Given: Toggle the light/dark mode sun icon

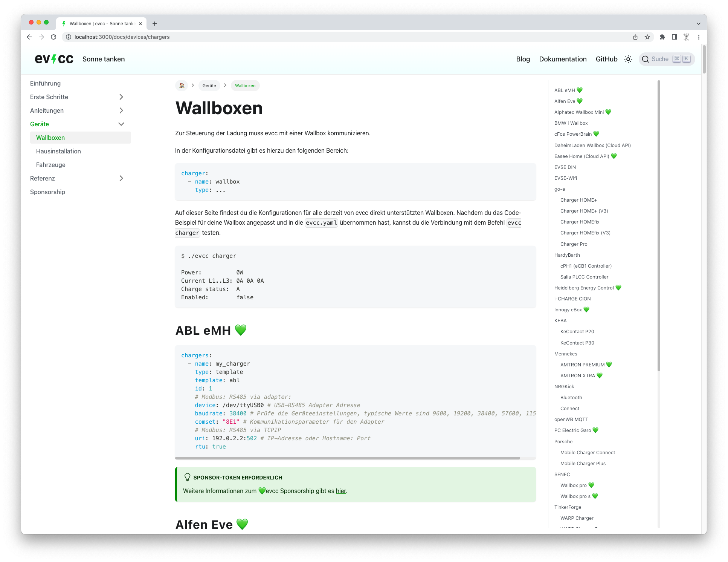Looking at the screenshot, I should tap(628, 59).
